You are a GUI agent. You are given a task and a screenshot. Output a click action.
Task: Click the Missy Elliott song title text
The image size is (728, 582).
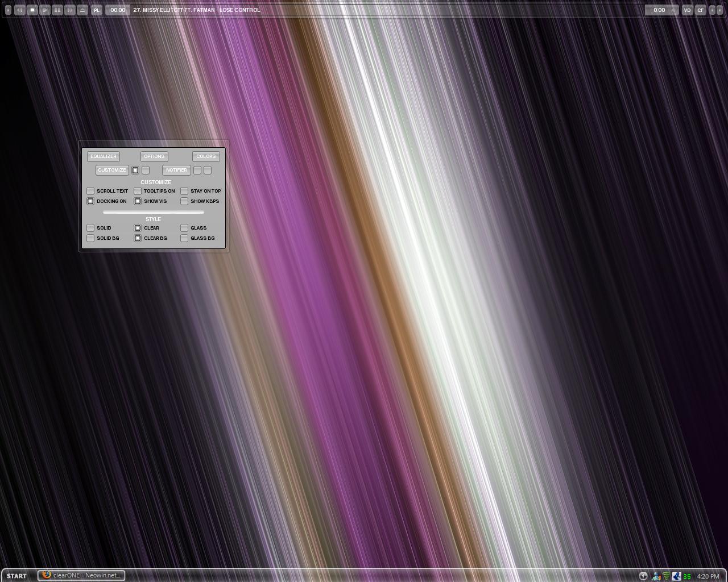(x=196, y=10)
